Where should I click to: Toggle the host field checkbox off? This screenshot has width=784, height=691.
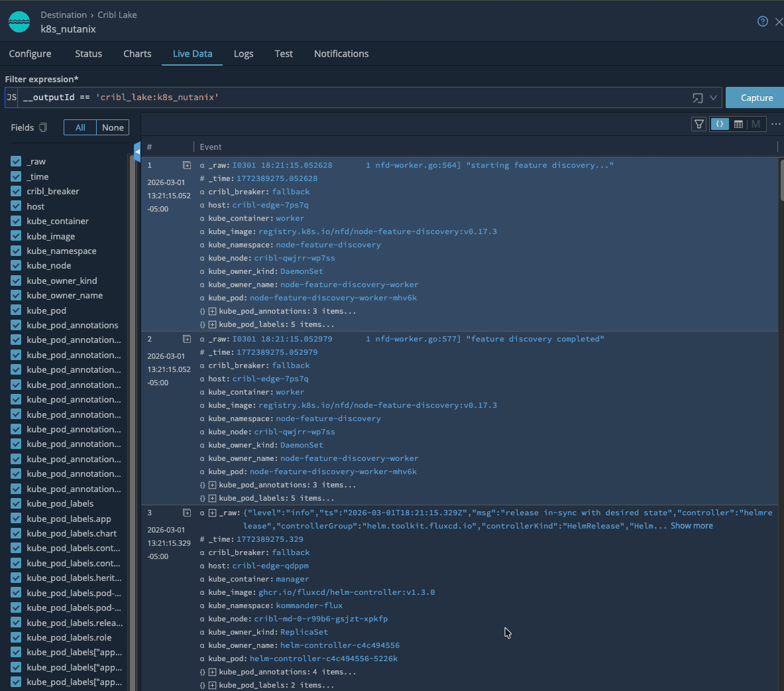tap(15, 206)
